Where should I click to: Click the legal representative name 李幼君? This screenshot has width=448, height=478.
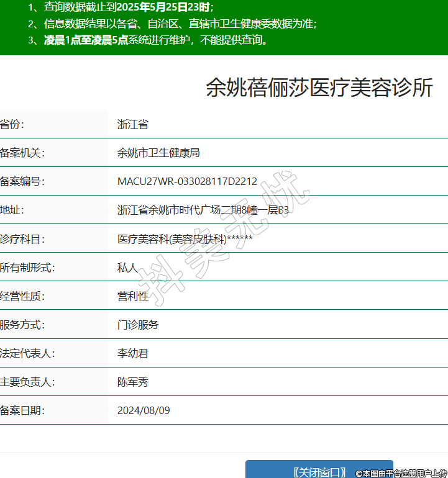pos(133,353)
